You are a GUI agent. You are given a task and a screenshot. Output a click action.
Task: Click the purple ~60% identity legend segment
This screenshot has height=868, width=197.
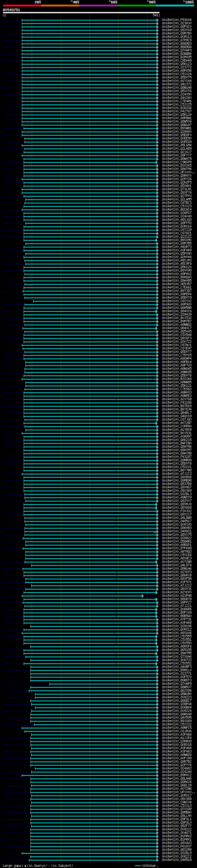pyautogui.click(x=99, y=6)
